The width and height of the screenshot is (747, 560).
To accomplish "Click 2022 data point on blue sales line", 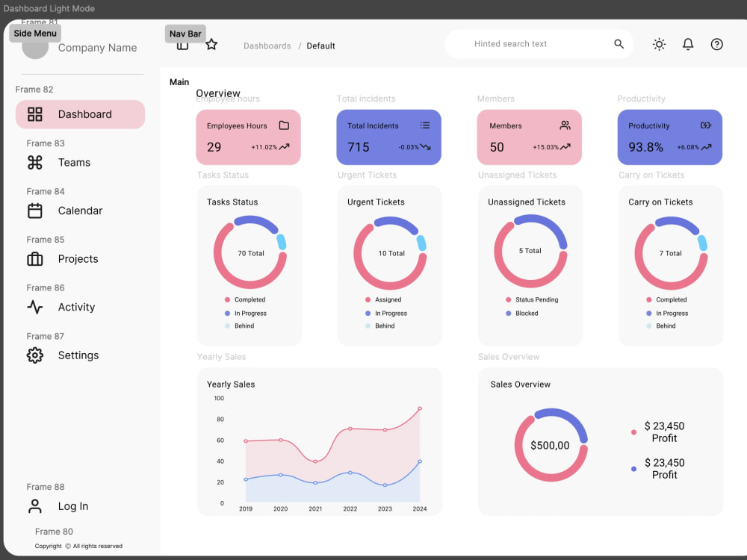I will (350, 473).
